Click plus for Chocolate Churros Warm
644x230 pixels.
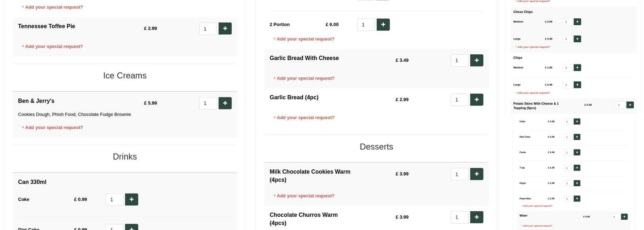pyautogui.click(x=477, y=217)
